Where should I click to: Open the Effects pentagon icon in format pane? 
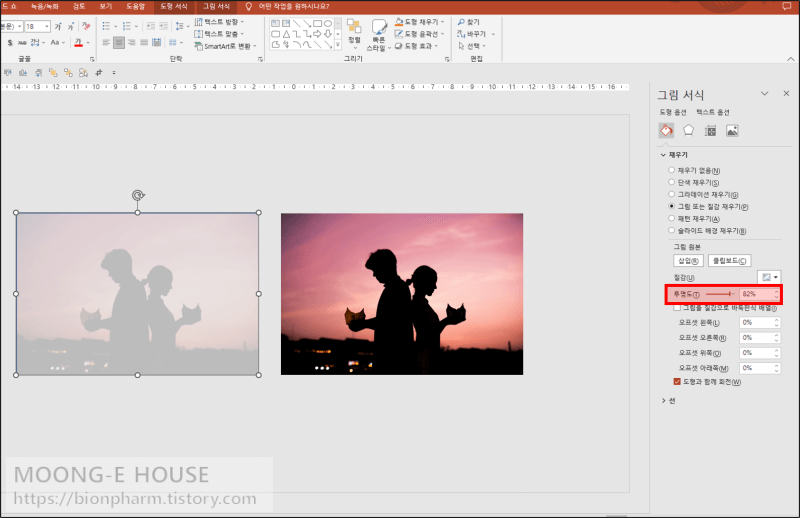tap(688, 131)
